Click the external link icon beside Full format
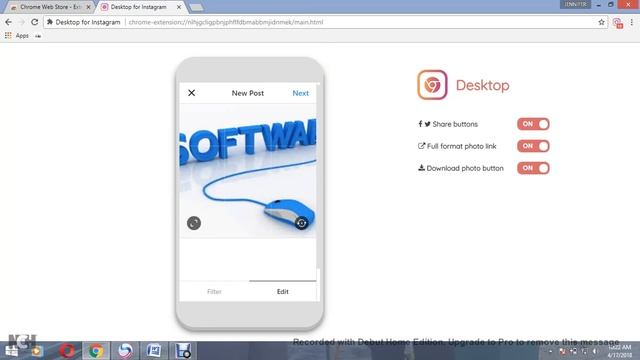This screenshot has width=640, height=360. coord(421,146)
